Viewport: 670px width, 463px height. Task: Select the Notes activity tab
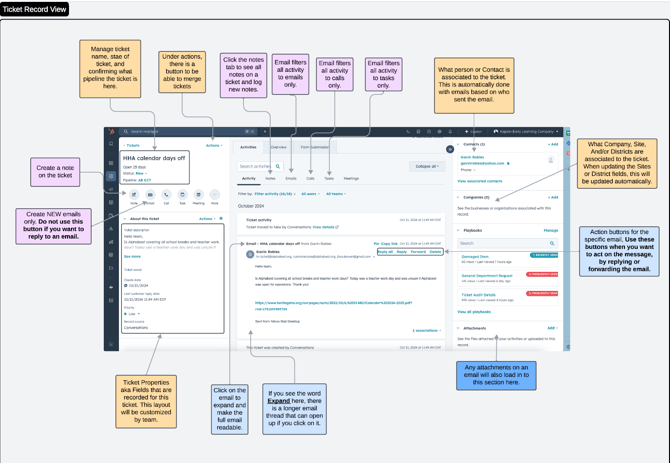[271, 179]
